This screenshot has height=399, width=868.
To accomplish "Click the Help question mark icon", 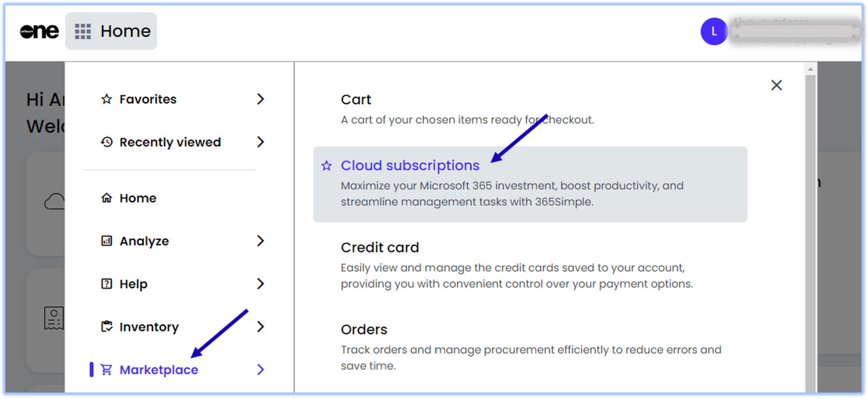I will pyautogui.click(x=107, y=284).
